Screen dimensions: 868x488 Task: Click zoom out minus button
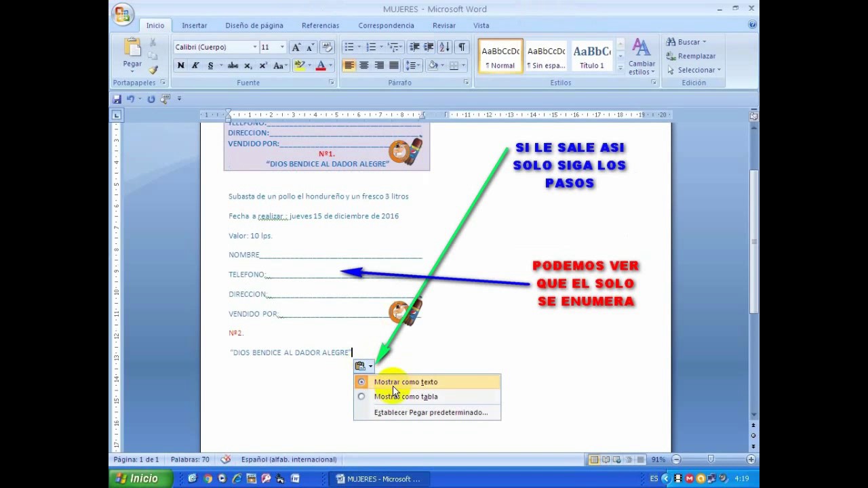click(x=675, y=460)
